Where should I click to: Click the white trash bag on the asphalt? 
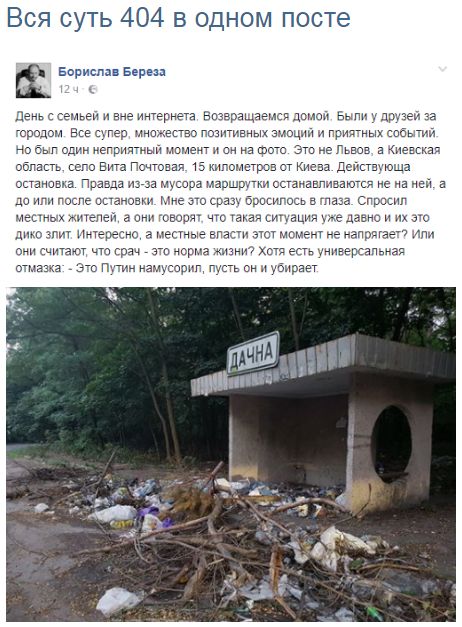[x=118, y=601]
